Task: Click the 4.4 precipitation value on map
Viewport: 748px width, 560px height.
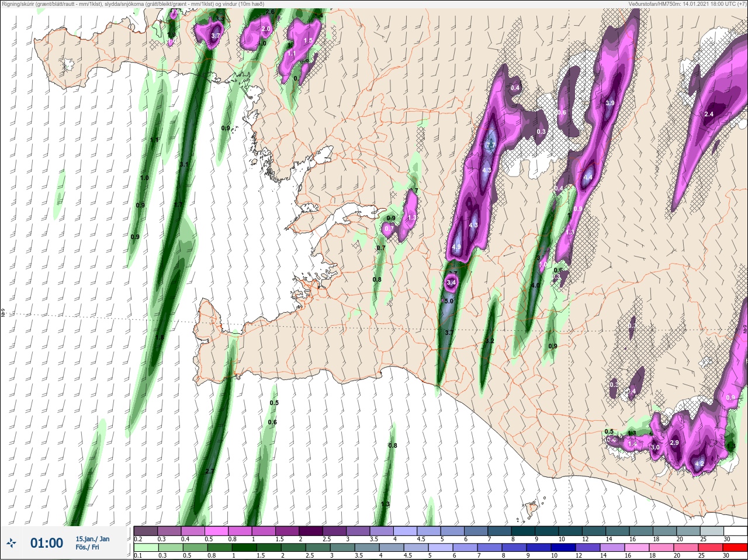Action: point(588,177)
